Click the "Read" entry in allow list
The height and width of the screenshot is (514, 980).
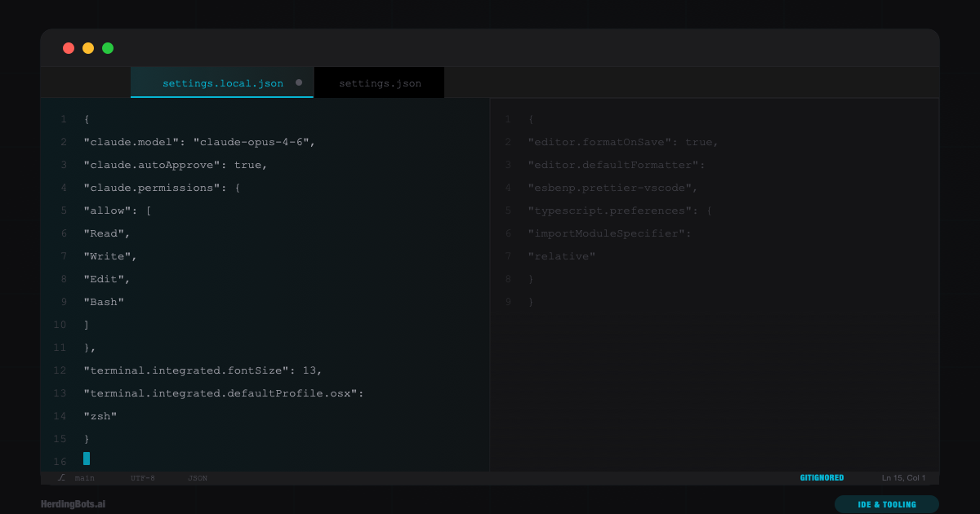(x=107, y=233)
